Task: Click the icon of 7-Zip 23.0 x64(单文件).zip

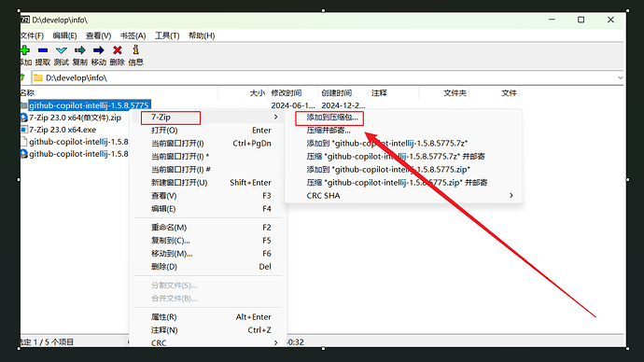Action: point(24,118)
